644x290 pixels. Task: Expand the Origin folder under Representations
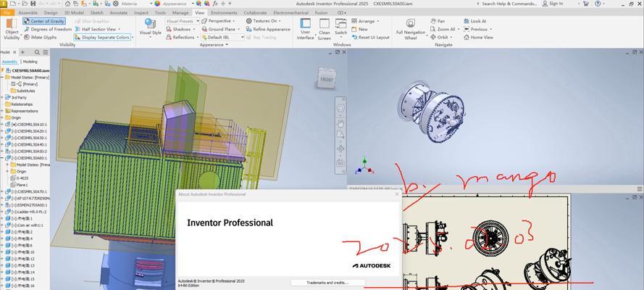(x=2, y=117)
